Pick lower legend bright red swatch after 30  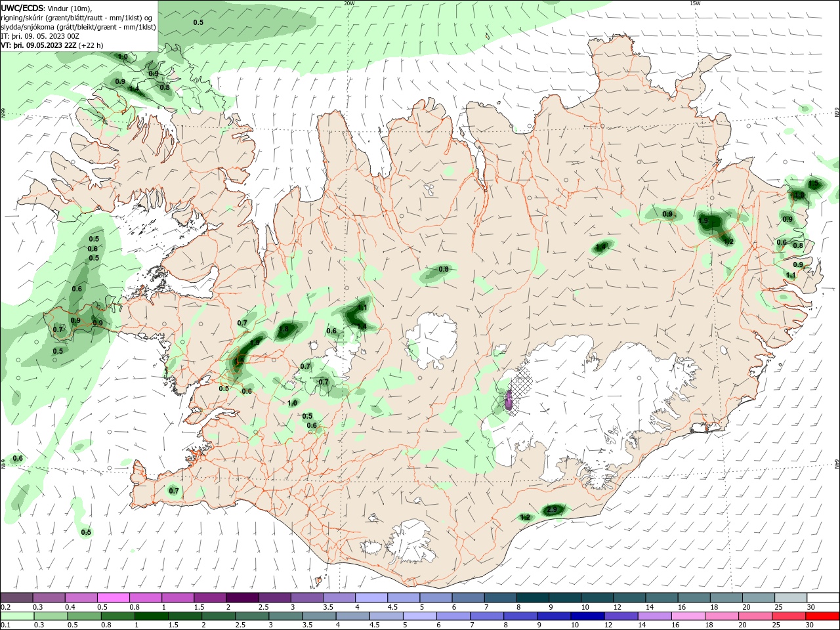pos(822,616)
